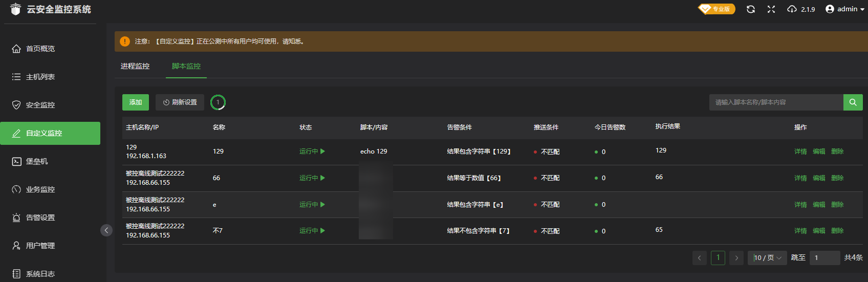This screenshot has height=282, width=868.
Task: Click the 专业版 badge
Action: pyautogui.click(x=717, y=9)
